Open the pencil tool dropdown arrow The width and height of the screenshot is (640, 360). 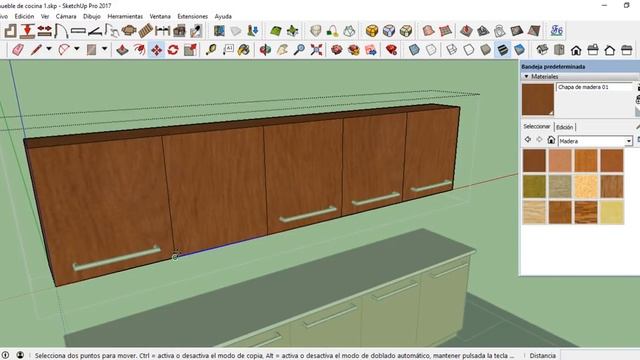coord(49,49)
